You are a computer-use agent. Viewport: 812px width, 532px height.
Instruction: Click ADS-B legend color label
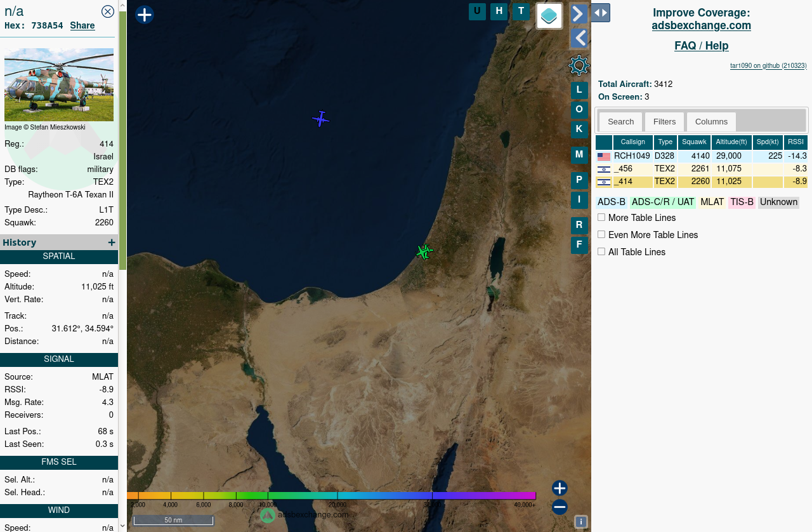[x=612, y=203]
